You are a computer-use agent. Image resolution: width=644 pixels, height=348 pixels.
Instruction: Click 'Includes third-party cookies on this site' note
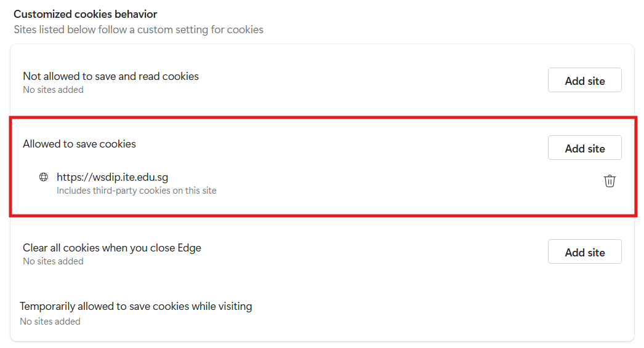[136, 191]
